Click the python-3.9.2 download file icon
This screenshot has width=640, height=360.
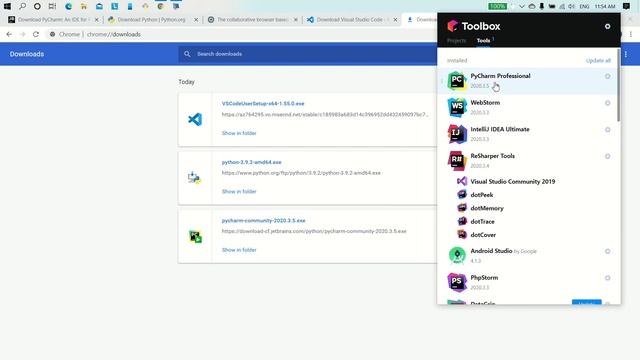click(x=194, y=178)
